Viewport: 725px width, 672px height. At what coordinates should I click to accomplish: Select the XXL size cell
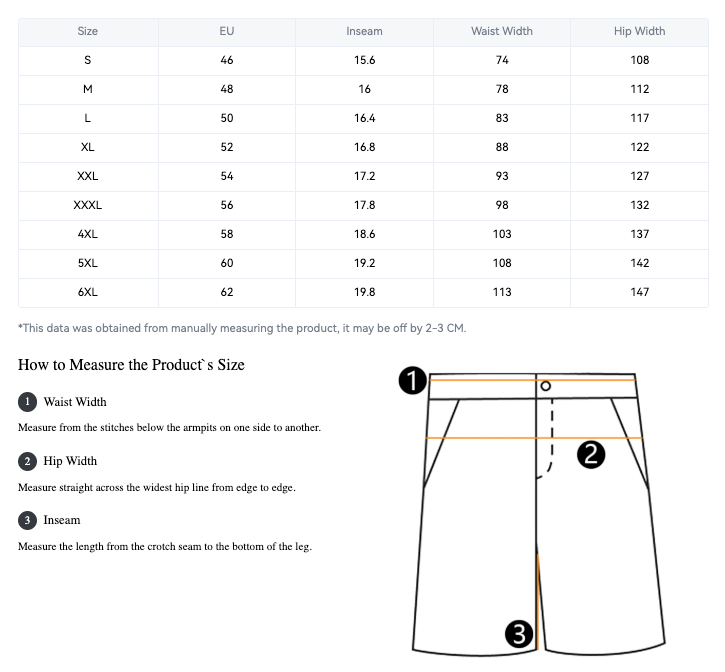[88, 176]
